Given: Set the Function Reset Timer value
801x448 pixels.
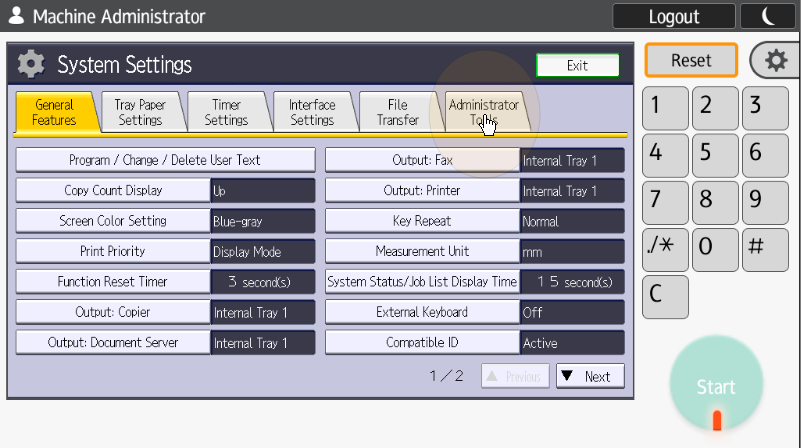Looking at the screenshot, I should pyautogui.click(x=113, y=282).
